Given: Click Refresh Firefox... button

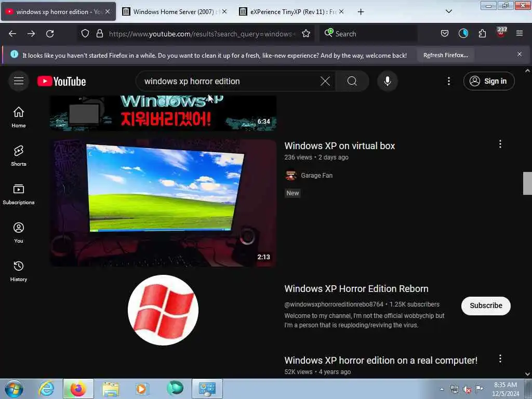Looking at the screenshot, I should pyautogui.click(x=445, y=55).
